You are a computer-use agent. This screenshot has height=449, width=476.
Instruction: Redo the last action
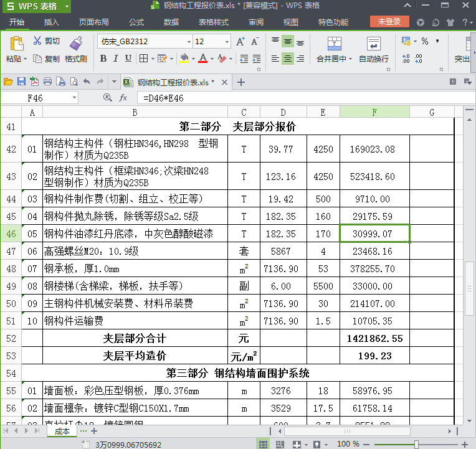[x=100, y=82]
